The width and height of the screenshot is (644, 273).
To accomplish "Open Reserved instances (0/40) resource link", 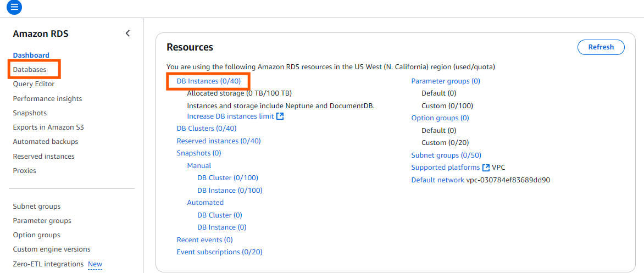I will click(219, 141).
